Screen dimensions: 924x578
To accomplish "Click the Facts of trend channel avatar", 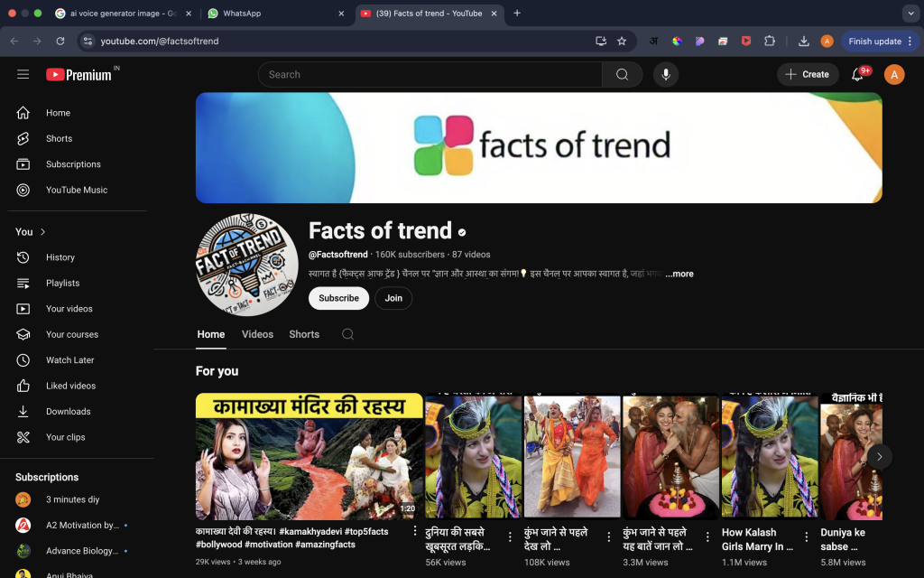I will coord(247,265).
